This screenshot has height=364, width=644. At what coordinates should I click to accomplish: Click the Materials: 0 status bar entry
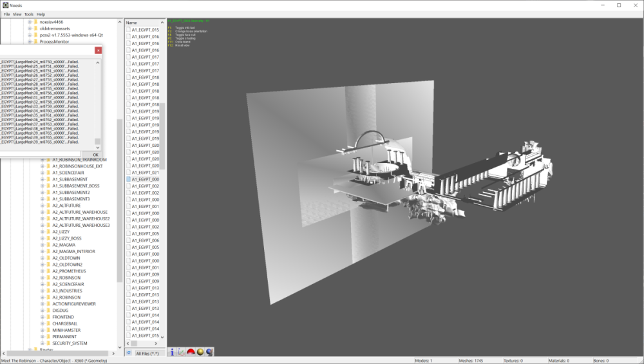click(558, 361)
